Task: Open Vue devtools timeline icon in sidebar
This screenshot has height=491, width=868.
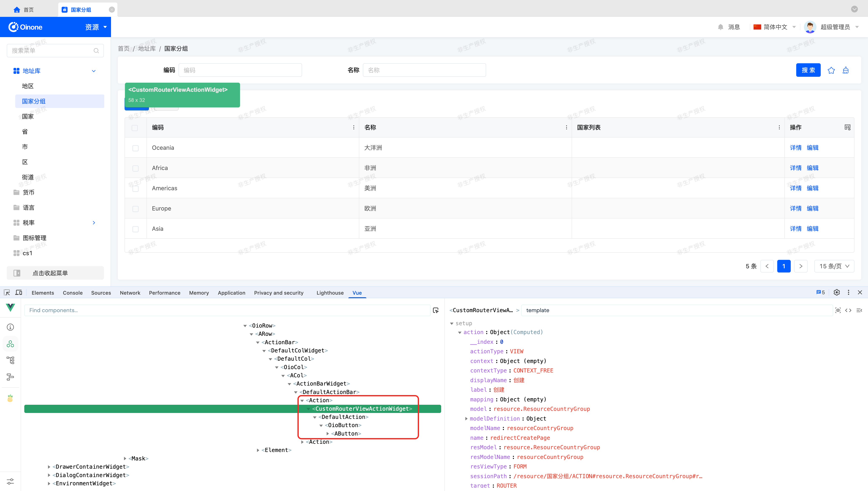Action: click(x=10, y=377)
